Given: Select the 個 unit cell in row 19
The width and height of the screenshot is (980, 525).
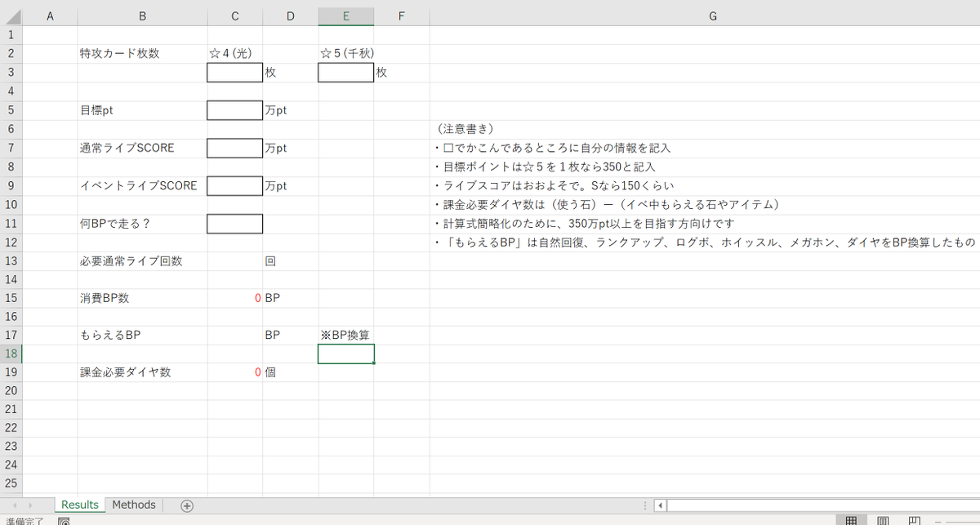Looking at the screenshot, I should coord(291,372).
